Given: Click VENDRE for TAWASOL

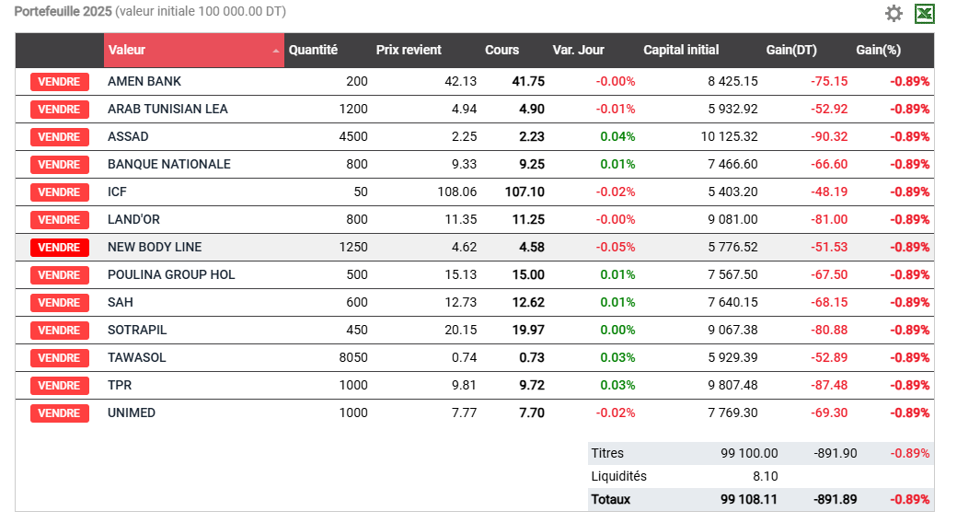Looking at the screenshot, I should (x=60, y=358).
